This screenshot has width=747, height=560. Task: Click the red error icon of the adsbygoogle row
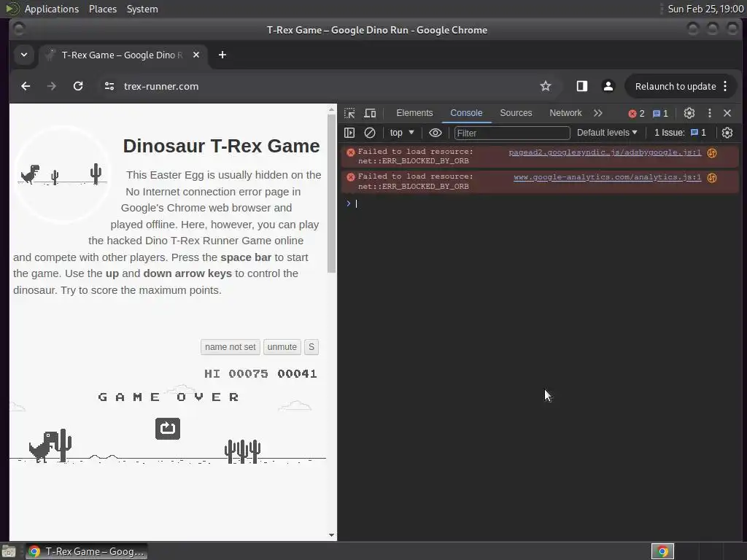pyautogui.click(x=351, y=152)
